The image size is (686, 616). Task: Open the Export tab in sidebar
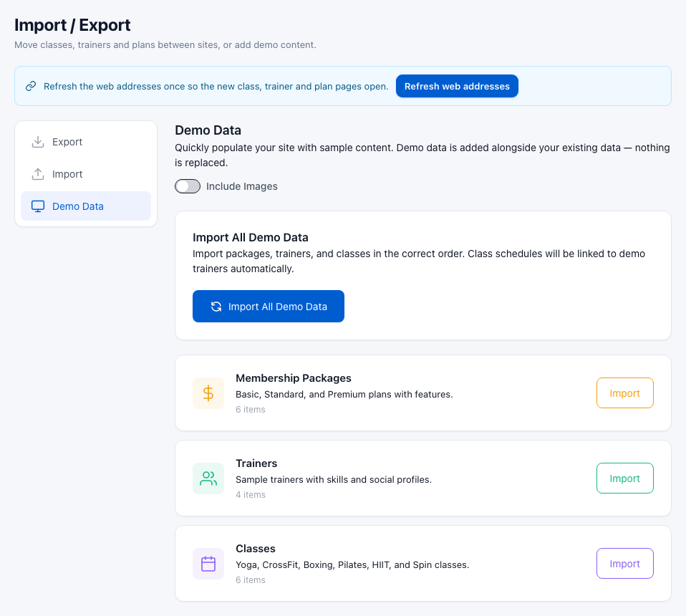click(x=86, y=142)
